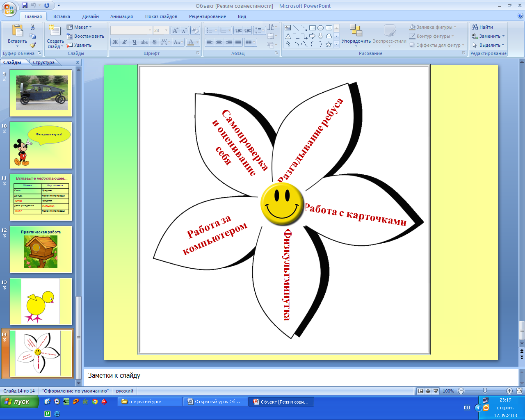Screen dimensions: 525x420
Task: Toggle text shadow S formatting
Action: point(154,42)
